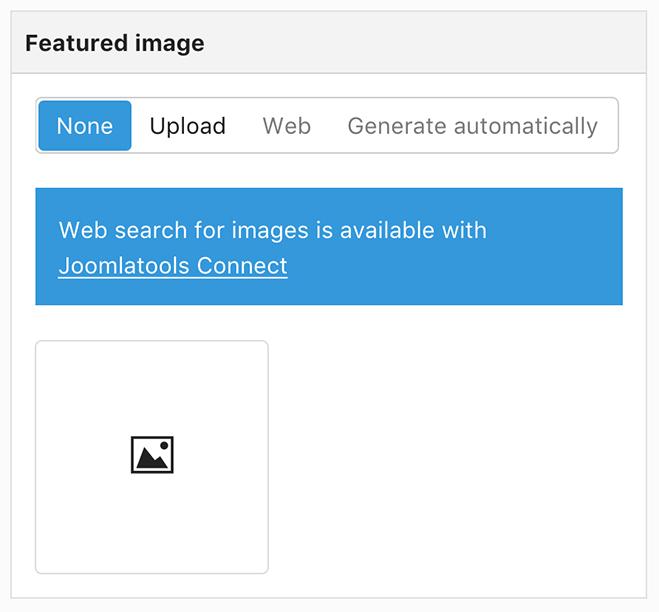The height and width of the screenshot is (612, 659).
Task: Click the Generate automatically button
Action: [472, 126]
